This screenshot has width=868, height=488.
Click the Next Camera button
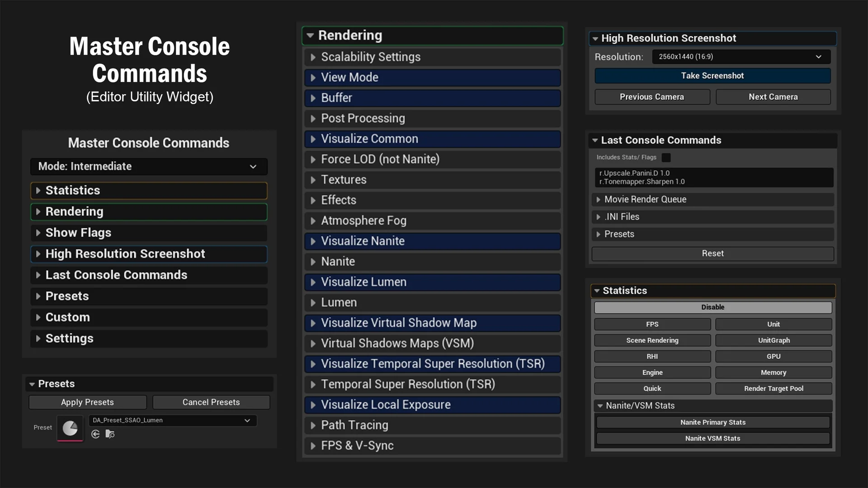773,97
